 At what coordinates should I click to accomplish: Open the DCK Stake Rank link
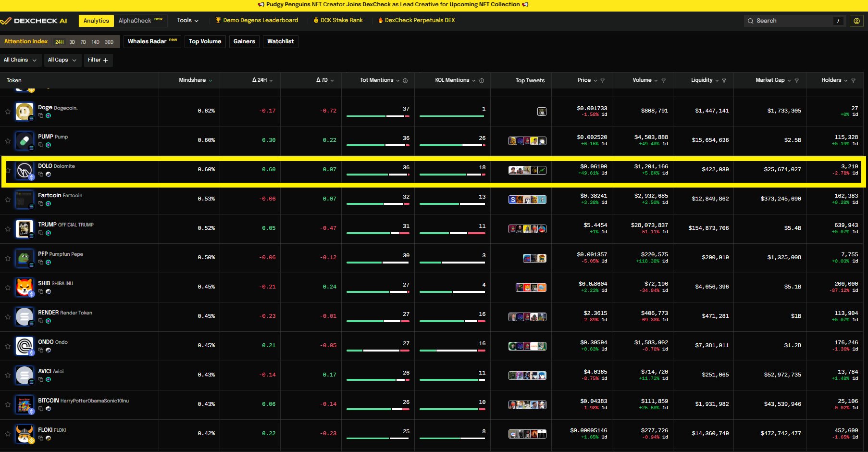(338, 20)
